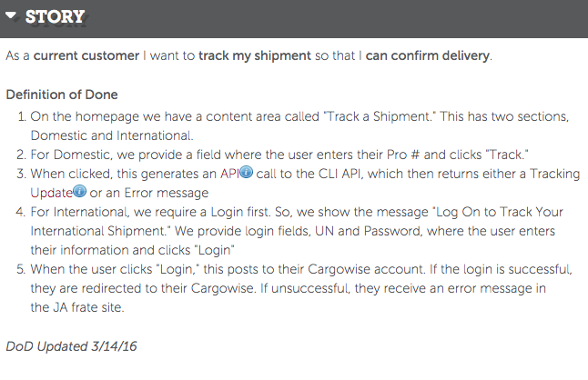Viewport: 588px width, 380px height.
Task: Click the bold 'can confirm delivery' phrase
Action: click(x=428, y=55)
